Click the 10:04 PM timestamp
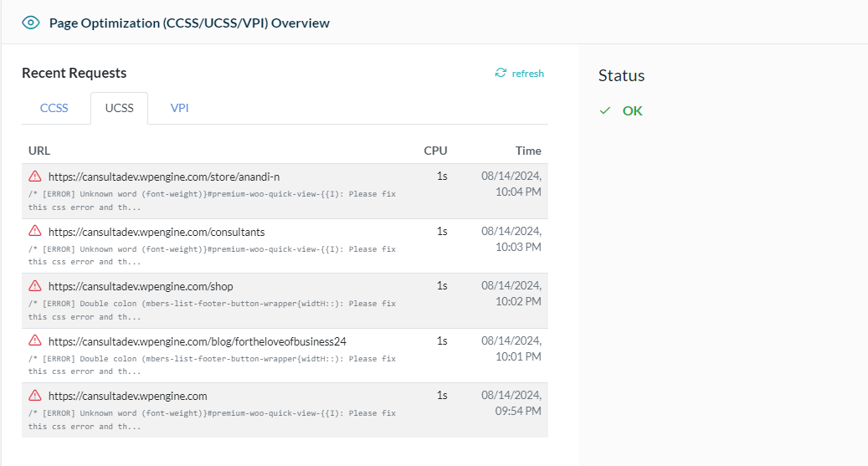868x466 pixels. click(x=518, y=192)
